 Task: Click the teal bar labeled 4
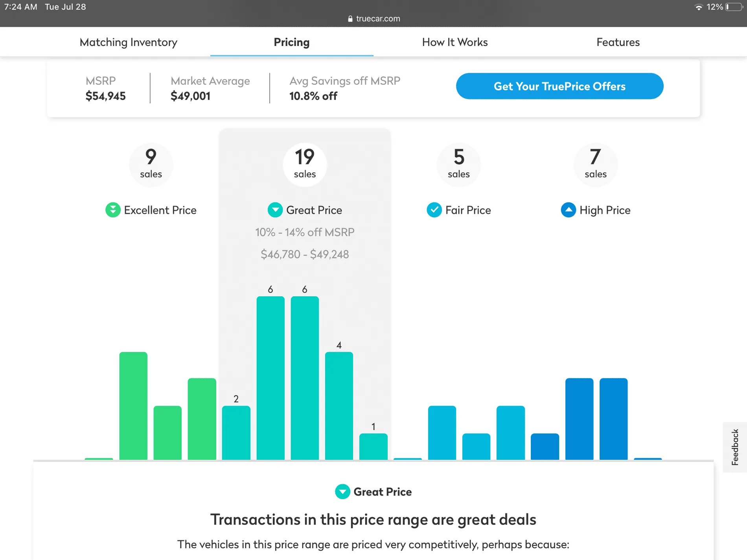click(339, 406)
